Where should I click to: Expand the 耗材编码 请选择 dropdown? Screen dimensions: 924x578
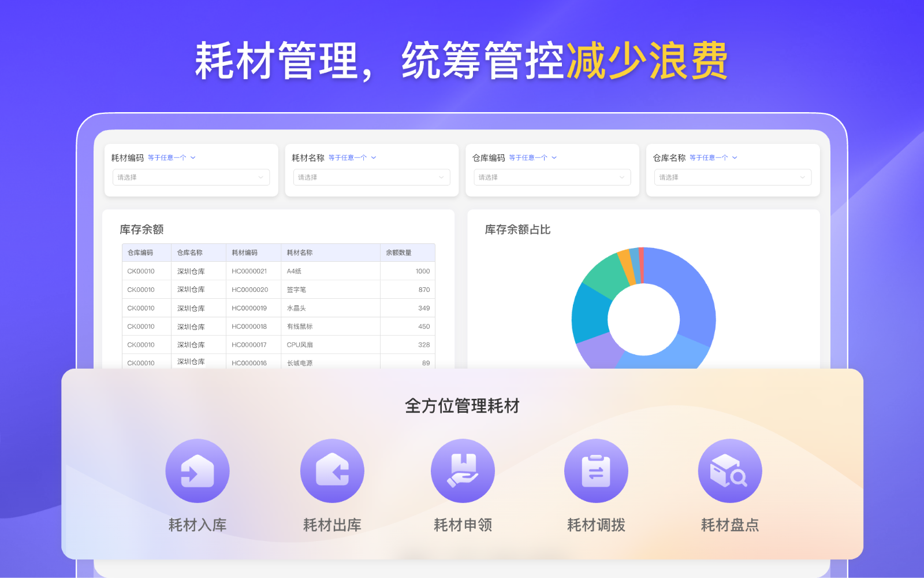(x=191, y=177)
